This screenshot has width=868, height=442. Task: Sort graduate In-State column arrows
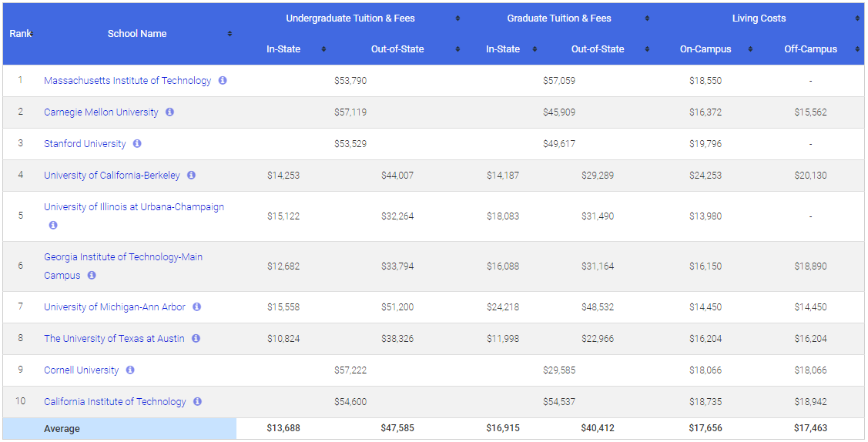pyautogui.click(x=535, y=49)
